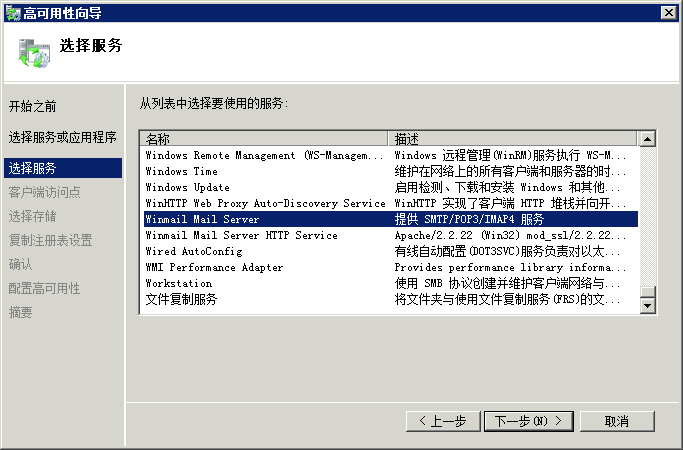Click description starting 启用检测、下载和安装

507,187
